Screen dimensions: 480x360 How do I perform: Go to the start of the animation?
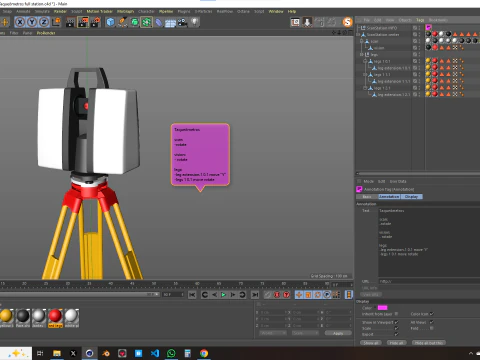pyautogui.click(x=192, y=295)
